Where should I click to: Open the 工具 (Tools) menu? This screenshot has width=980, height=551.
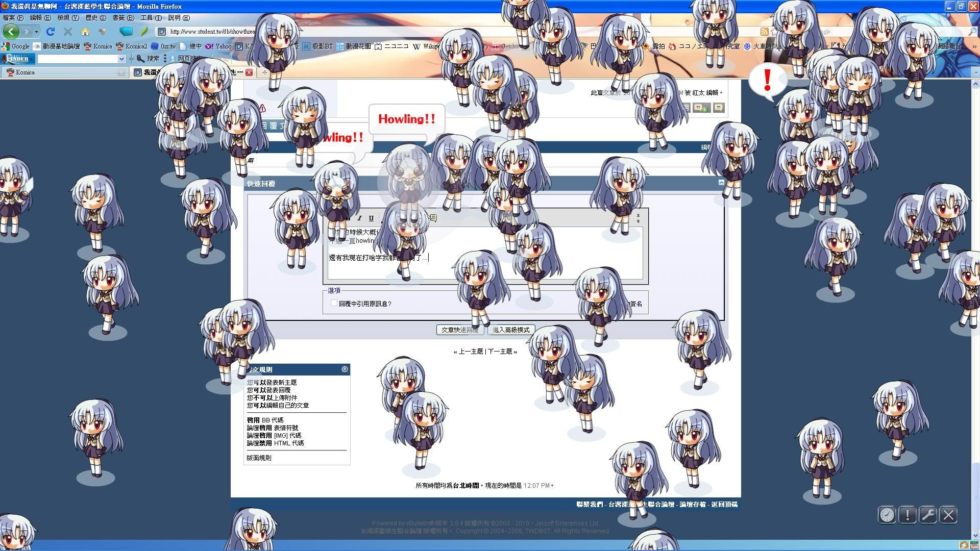pyautogui.click(x=151, y=18)
